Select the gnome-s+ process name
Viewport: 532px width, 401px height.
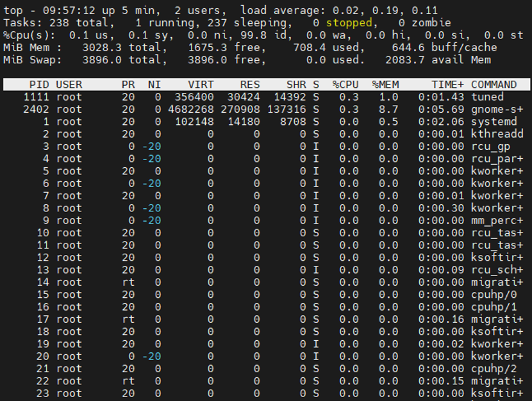tap(497, 109)
